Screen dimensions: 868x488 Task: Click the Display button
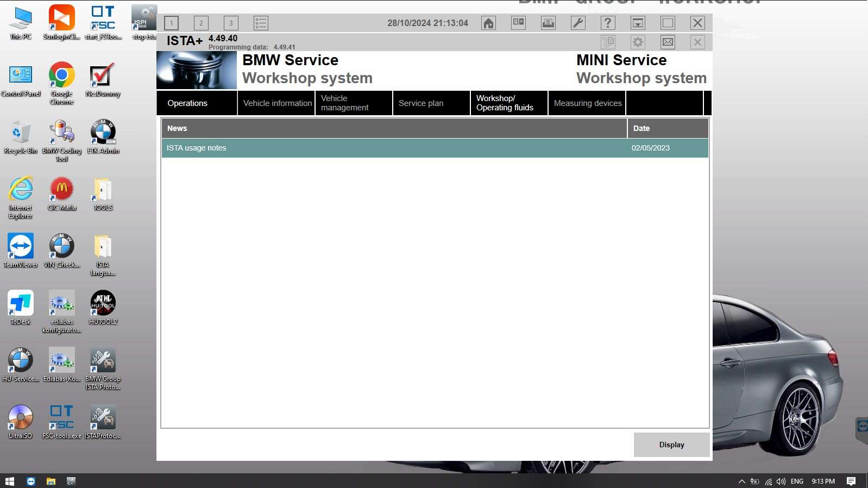(x=672, y=445)
